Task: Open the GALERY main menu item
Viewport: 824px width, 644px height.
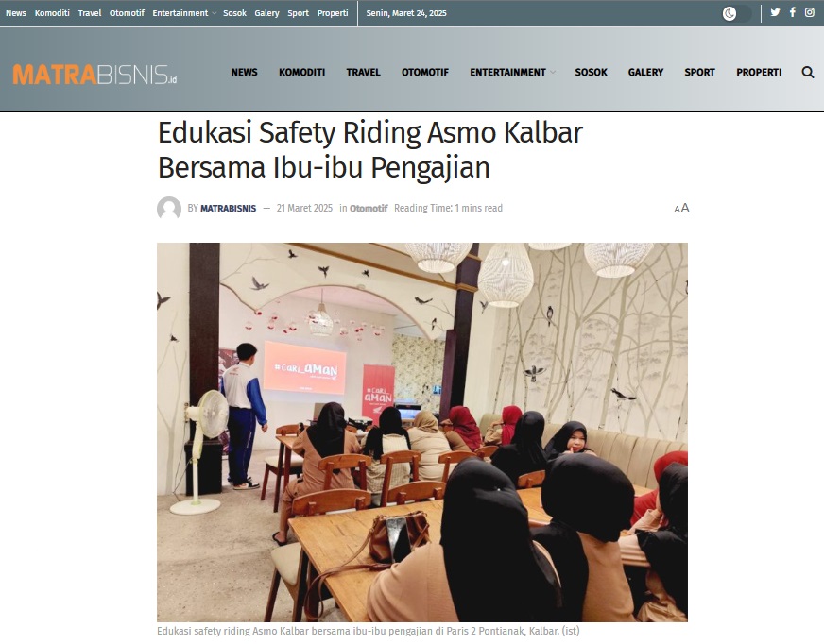Action: coord(645,72)
